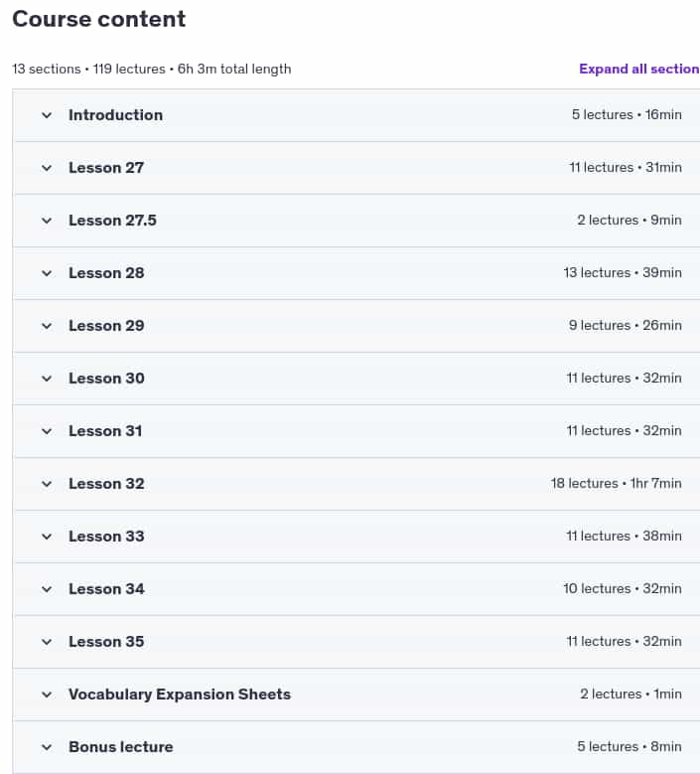Select the Lesson 32 title
Viewport: 700px width, 774px height.
point(106,484)
